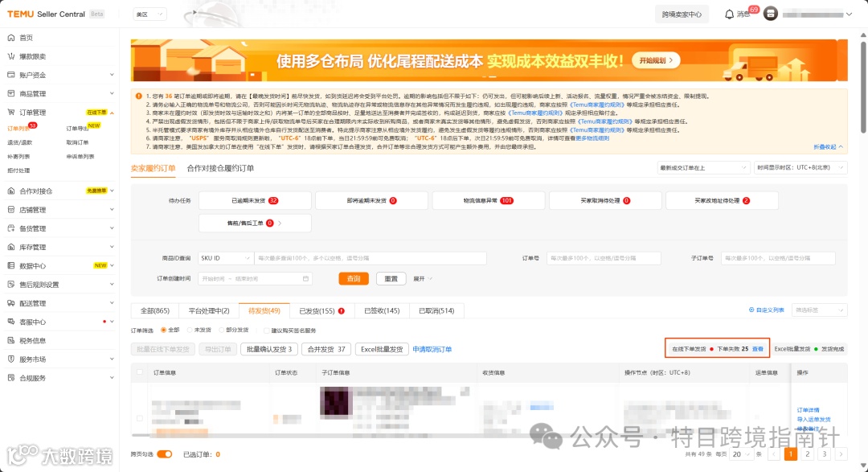Open 订单导出 in the sidebar submenu
The image size is (868, 472).
click(77, 129)
